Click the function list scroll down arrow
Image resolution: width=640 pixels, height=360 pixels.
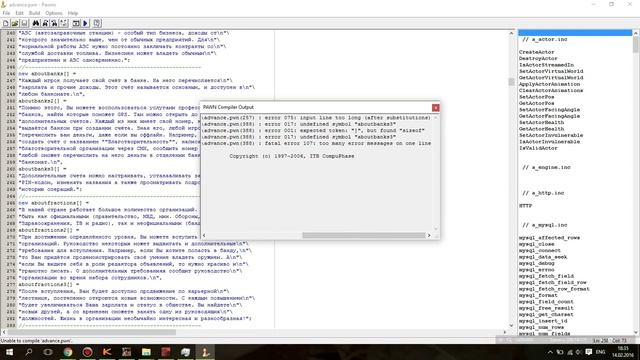click(x=636, y=332)
